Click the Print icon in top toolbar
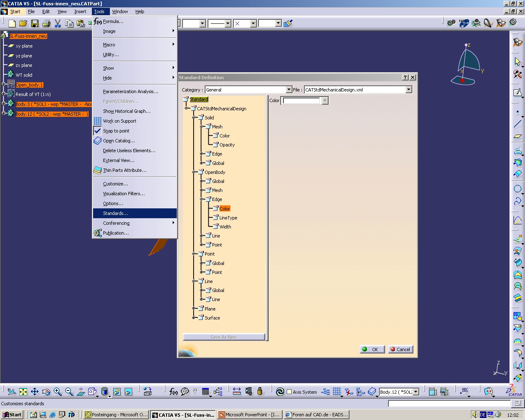The height and width of the screenshot is (420, 525). 46,23
